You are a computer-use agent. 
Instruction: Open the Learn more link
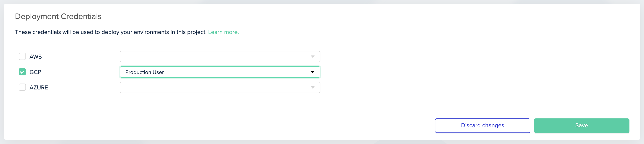pyautogui.click(x=223, y=32)
